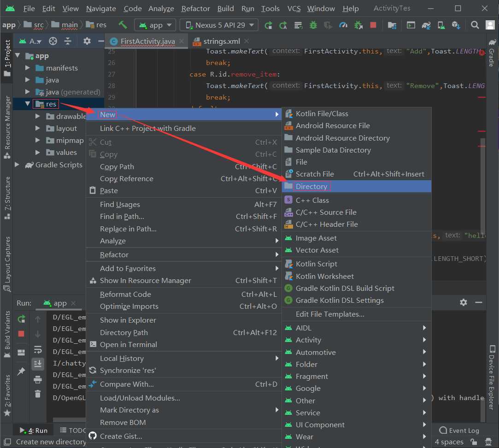This screenshot has height=448, width=499.
Task: Click Attach Debugger to Android Process icon
Action: point(358,25)
